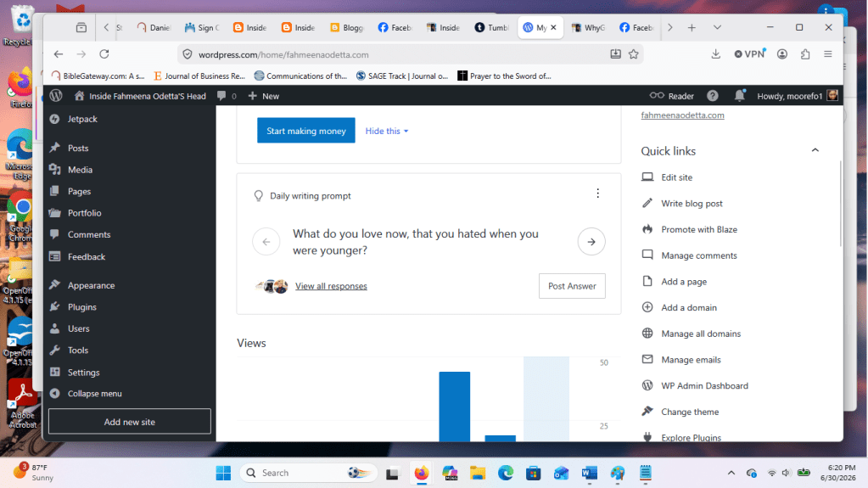The width and height of the screenshot is (868, 488).
Task: Open the Daily writing prompt options menu
Action: click(597, 194)
